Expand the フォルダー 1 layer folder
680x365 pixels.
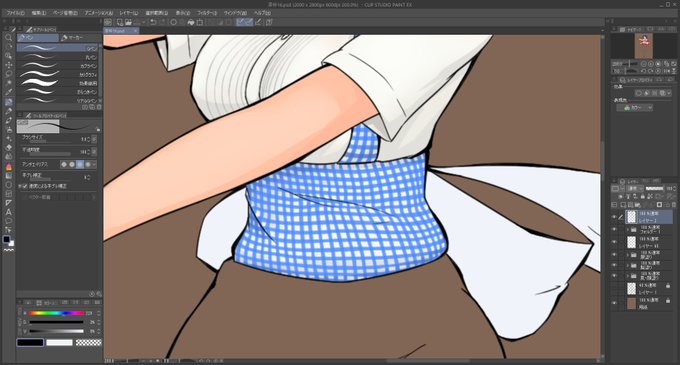point(627,229)
